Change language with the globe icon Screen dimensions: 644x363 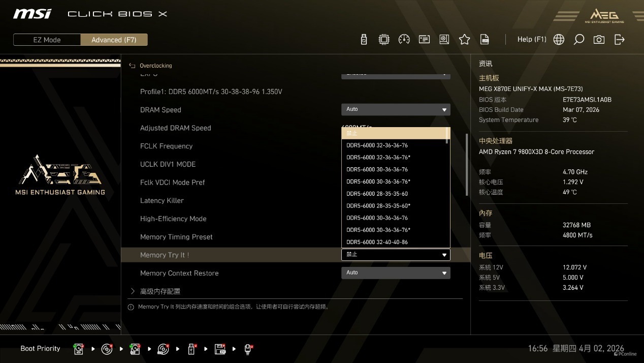pos(559,40)
